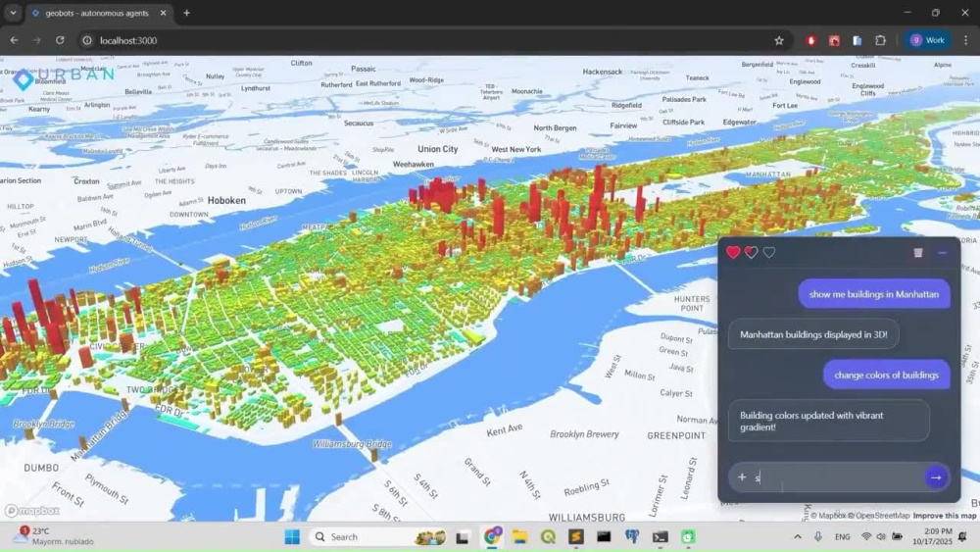Launch QGIS from the taskbar
980x552 pixels.
(x=548, y=536)
